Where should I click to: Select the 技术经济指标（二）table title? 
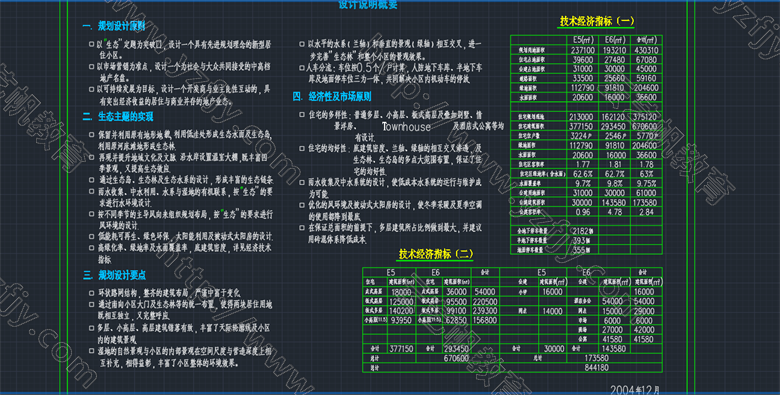pos(436,254)
